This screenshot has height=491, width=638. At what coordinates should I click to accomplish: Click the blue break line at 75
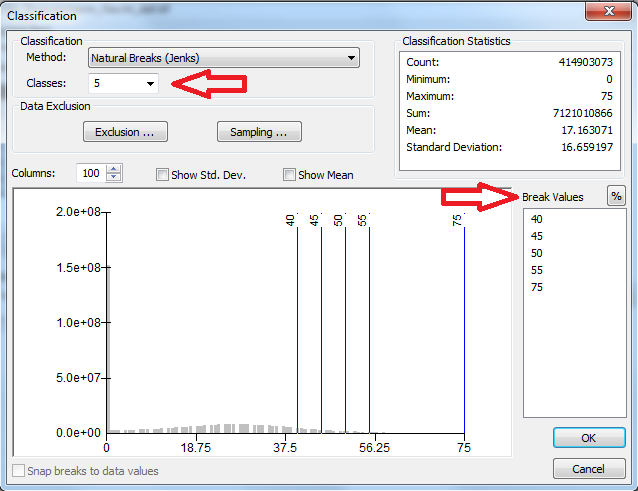464,330
